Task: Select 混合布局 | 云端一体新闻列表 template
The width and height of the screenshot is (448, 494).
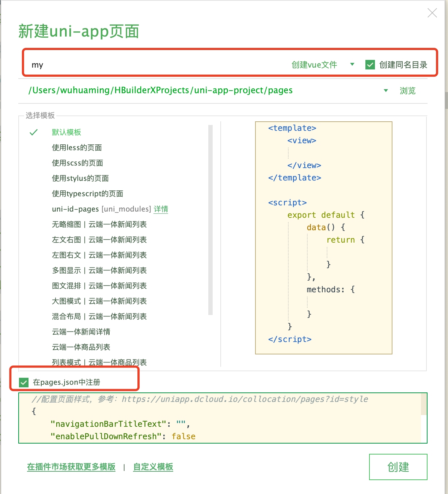Action: tap(99, 316)
